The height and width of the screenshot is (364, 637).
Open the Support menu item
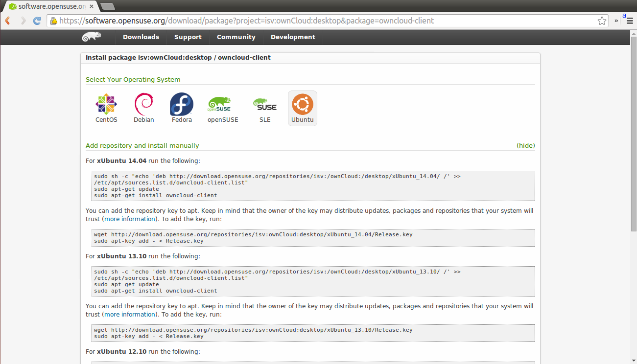tap(188, 37)
